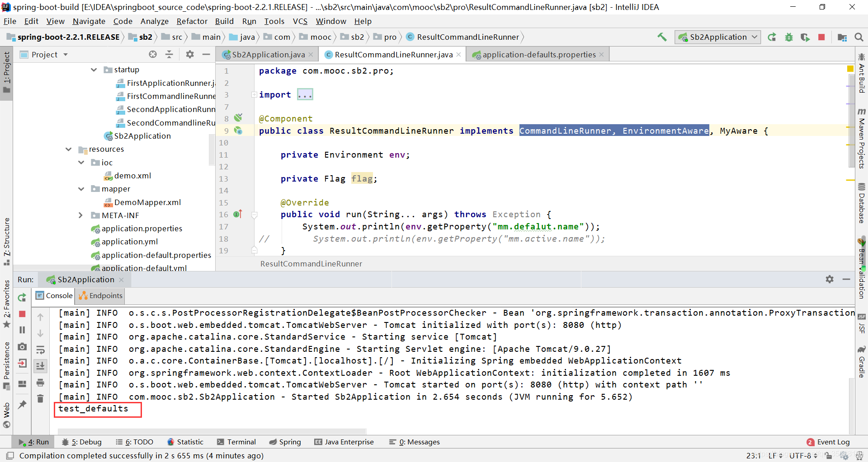Expand the folded import block
The width and height of the screenshot is (868, 462).
[255, 95]
